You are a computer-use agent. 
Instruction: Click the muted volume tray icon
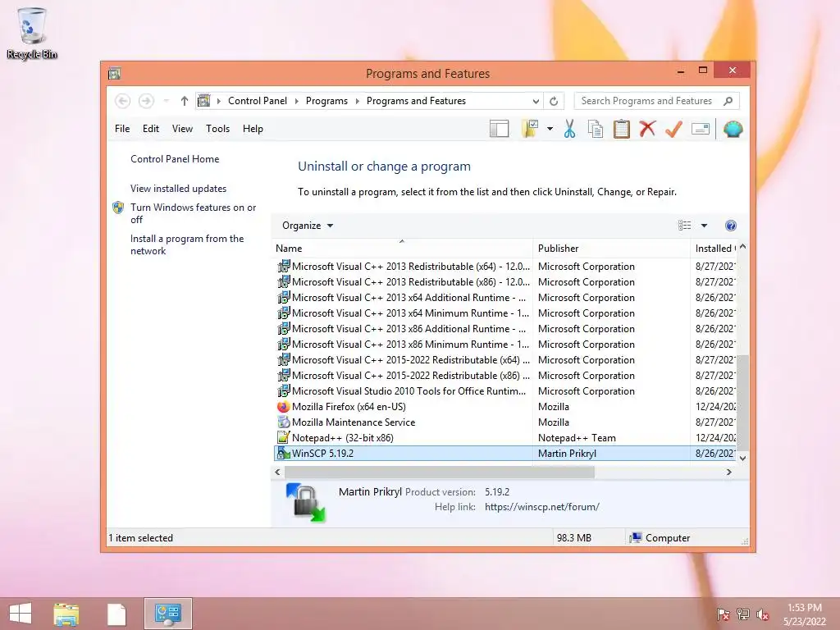(762, 614)
